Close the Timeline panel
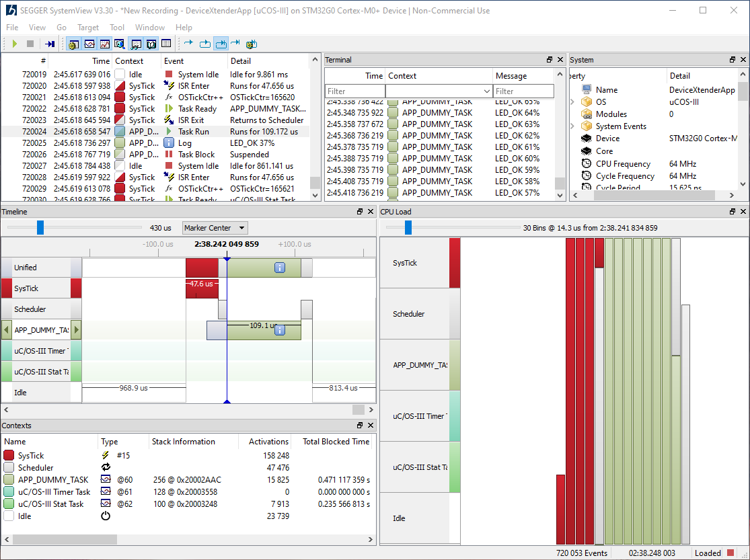Screen dimensions: 750x560 point(371,211)
